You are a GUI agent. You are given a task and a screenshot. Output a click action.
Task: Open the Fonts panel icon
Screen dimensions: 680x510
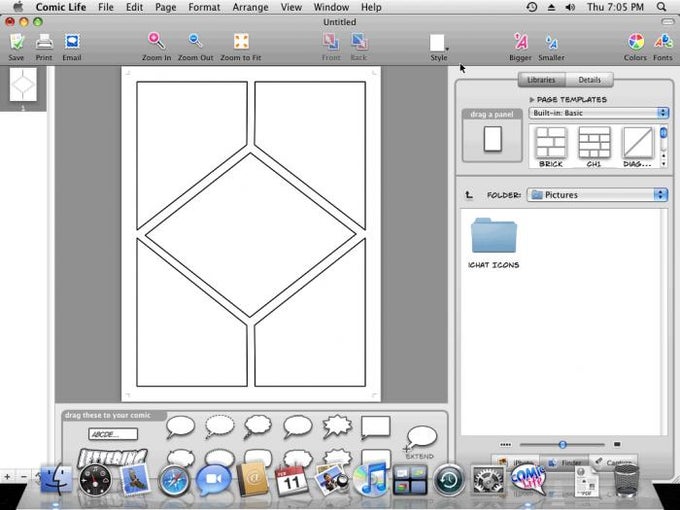point(662,42)
